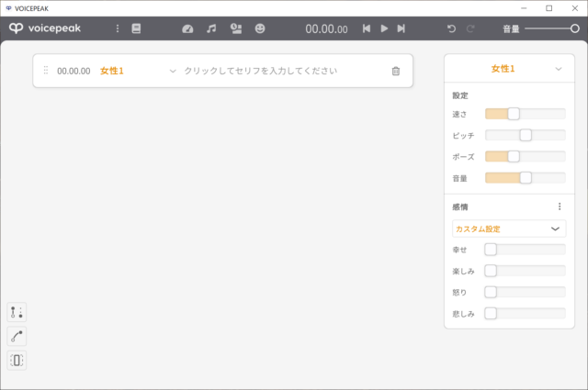Adjust the 悲しみ emotion slider
The image size is (588, 390).
(525, 314)
